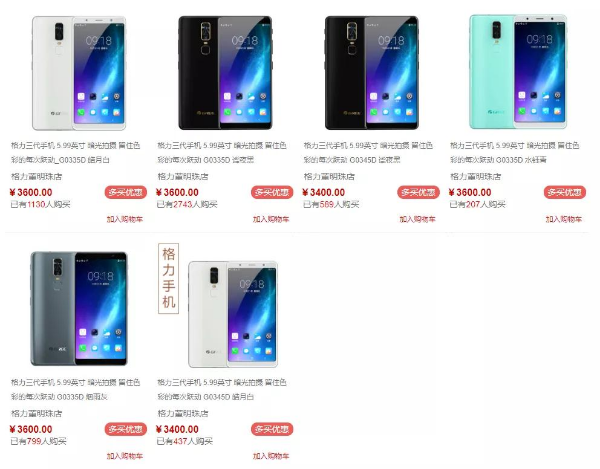Open the white phone thumbnail with 1130 buyers
The height and width of the screenshot is (469, 600).
(79, 73)
